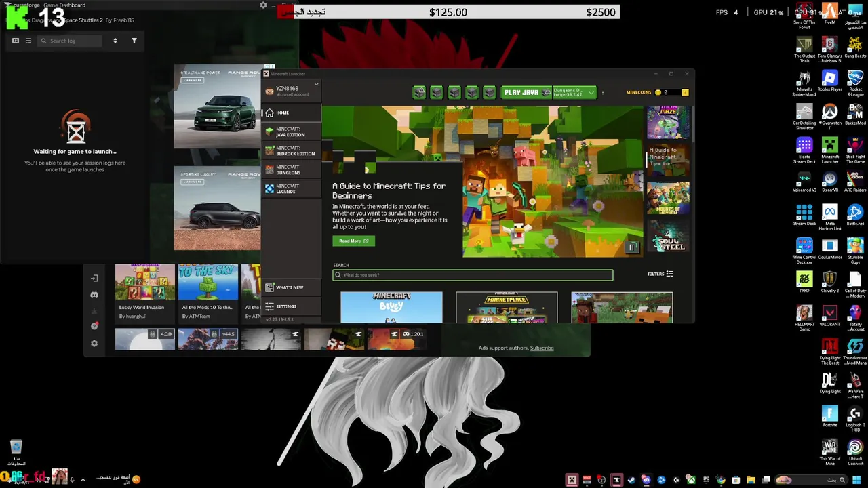Select the Soul Steel carousel thumbnail

click(x=668, y=235)
